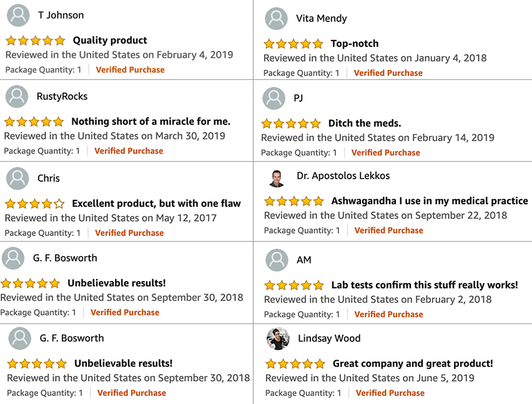This screenshot has width=532, height=404.
Task: Click AM's profile avatar icon
Action: 277,260
